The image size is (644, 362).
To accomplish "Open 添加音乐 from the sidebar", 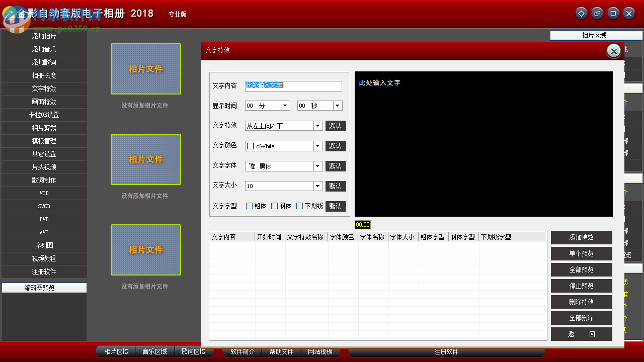I will pyautogui.click(x=44, y=49).
